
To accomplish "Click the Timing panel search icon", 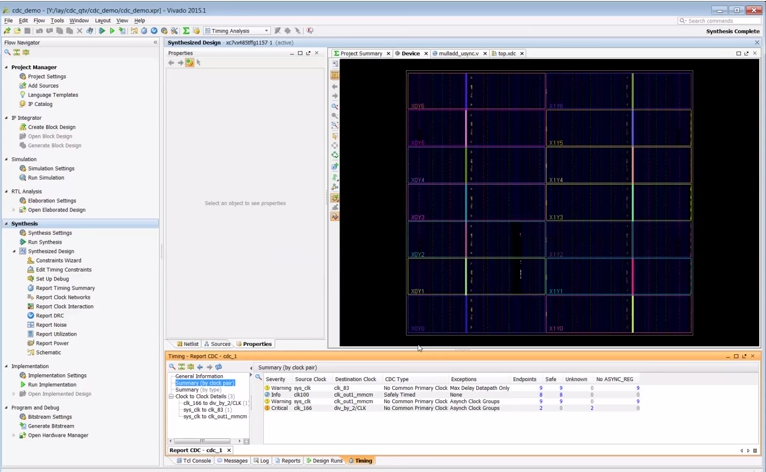I will [x=172, y=366].
